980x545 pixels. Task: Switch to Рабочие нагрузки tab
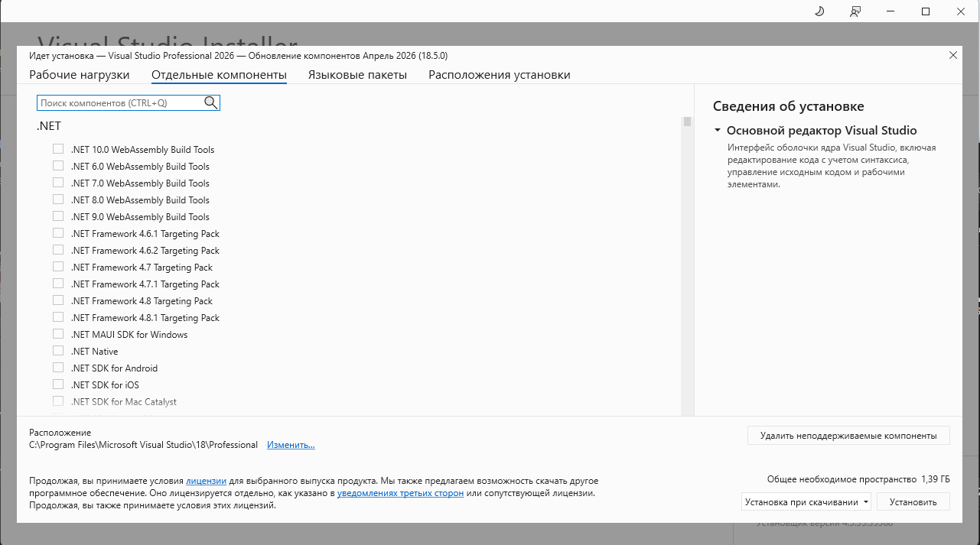coord(80,75)
